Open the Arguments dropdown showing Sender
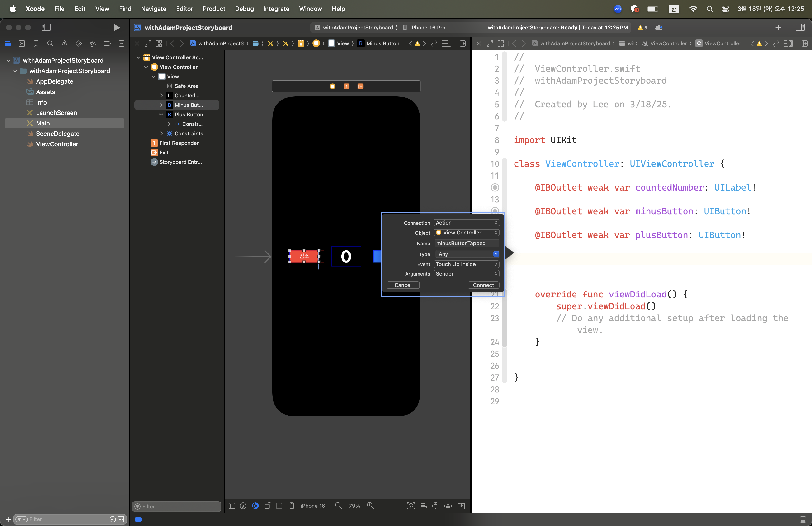 (466, 274)
